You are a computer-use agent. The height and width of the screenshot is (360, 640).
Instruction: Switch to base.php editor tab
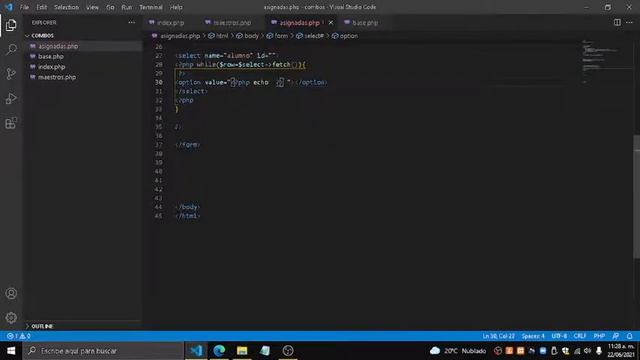coord(364,22)
